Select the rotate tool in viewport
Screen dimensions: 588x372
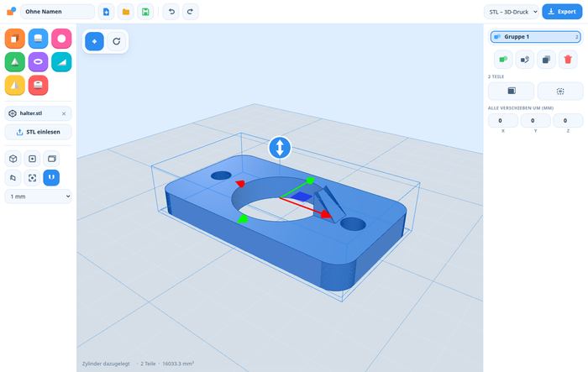(x=116, y=41)
